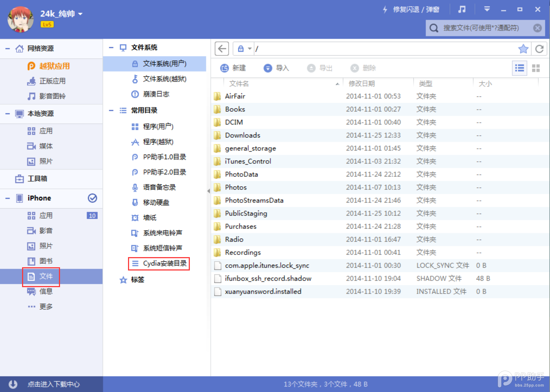This screenshot has height=392, width=550.
Task: Select xuanyuansword.installed file
Action: tap(380, 291)
